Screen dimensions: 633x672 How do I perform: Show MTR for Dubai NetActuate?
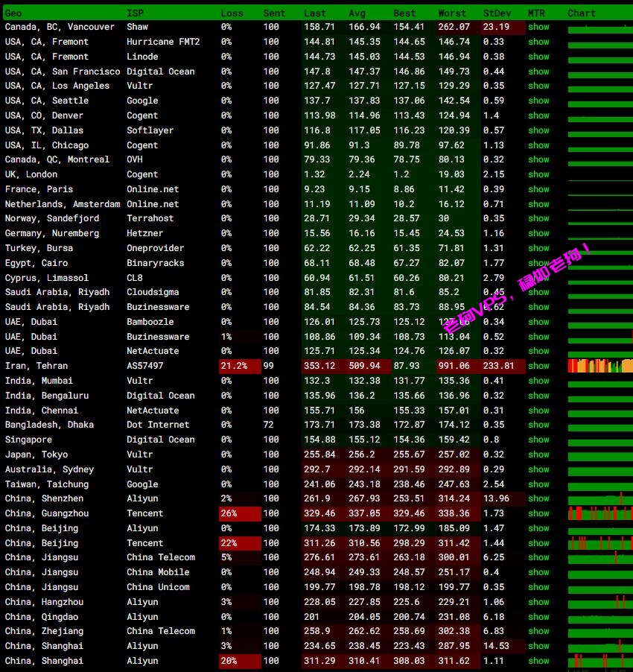(x=538, y=351)
